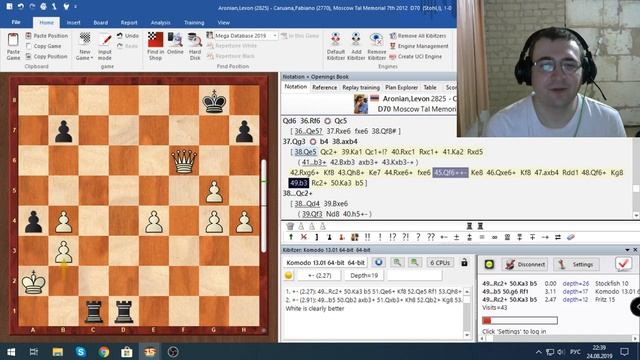
Task: Open Engine Management
Action: [x=419, y=46]
